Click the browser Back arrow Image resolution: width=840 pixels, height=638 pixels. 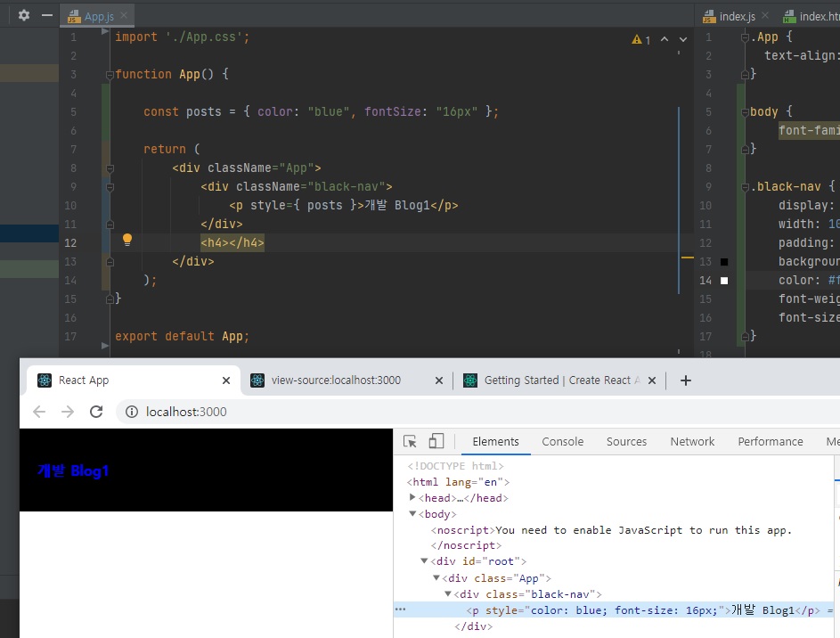click(x=39, y=412)
